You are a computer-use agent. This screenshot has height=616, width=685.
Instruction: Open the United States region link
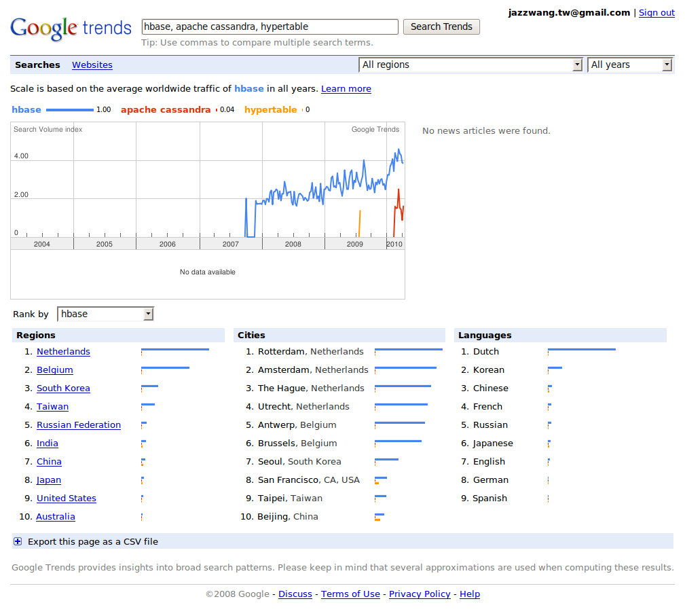coord(67,499)
